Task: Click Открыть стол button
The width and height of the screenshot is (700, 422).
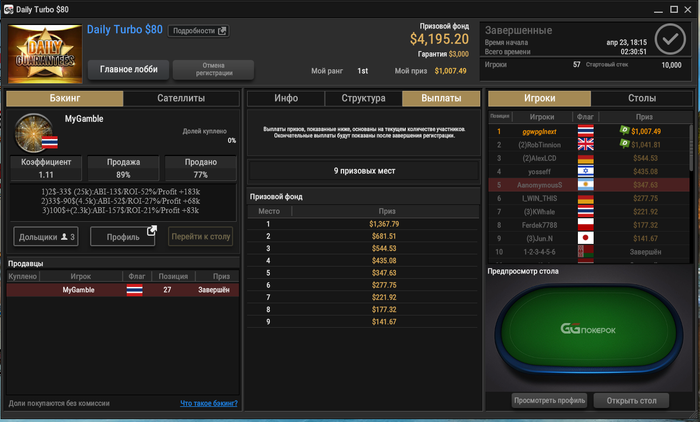Action: 631,401
